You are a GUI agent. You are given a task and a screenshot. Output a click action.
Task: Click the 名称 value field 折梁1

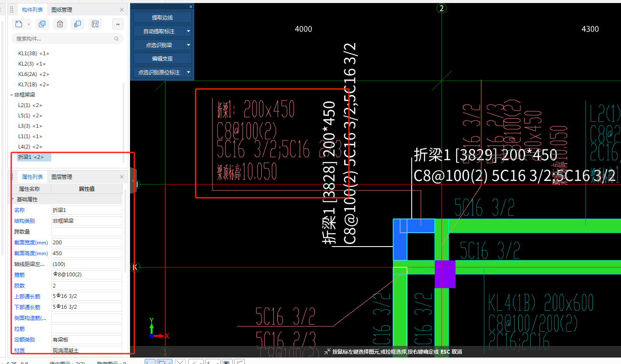[x=87, y=210]
